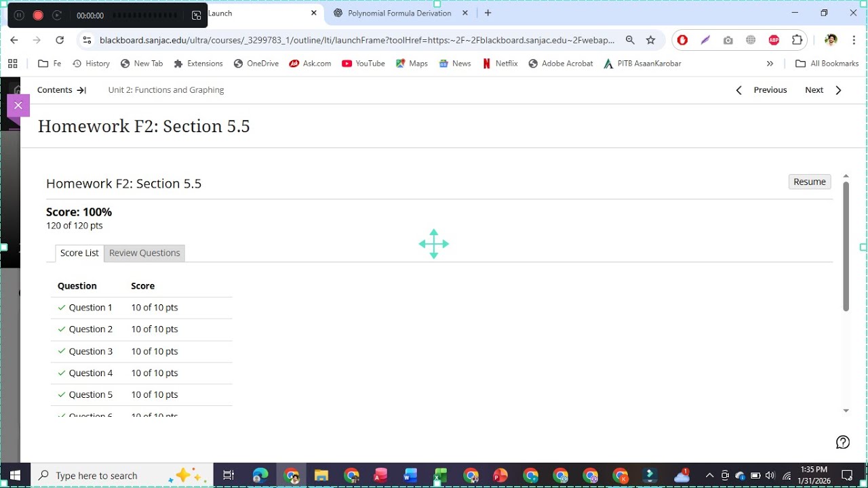This screenshot has width=868, height=488.
Task: Open the Ask.com bookmark
Action: (x=310, y=63)
